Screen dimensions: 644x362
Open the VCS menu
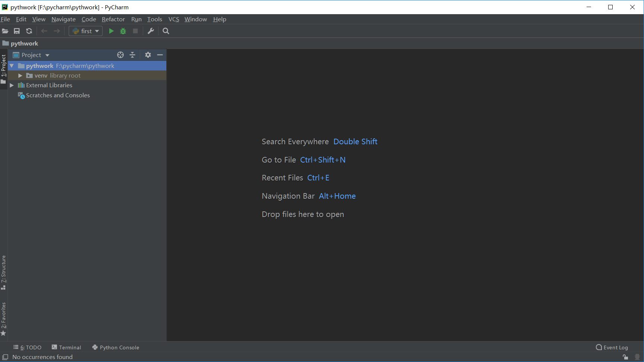point(174,19)
